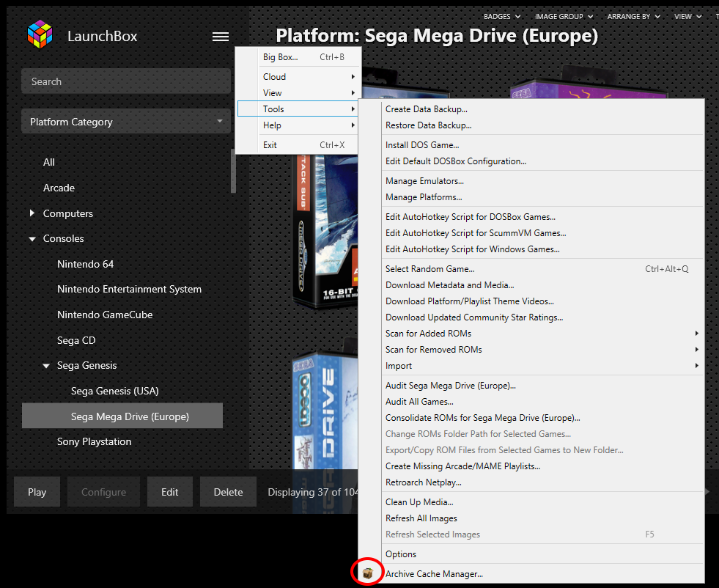
Task: Collapse the Consoles tree node
Action: pos(32,239)
